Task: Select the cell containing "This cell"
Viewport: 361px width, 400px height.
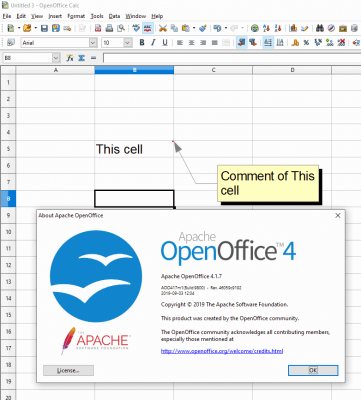Action: pos(134,149)
